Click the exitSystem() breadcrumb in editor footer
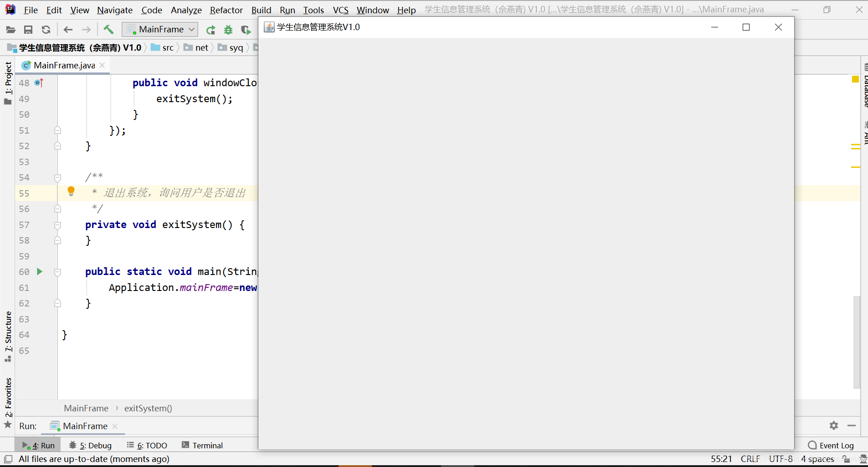Viewport: 868px width, 467px height. 148,408
